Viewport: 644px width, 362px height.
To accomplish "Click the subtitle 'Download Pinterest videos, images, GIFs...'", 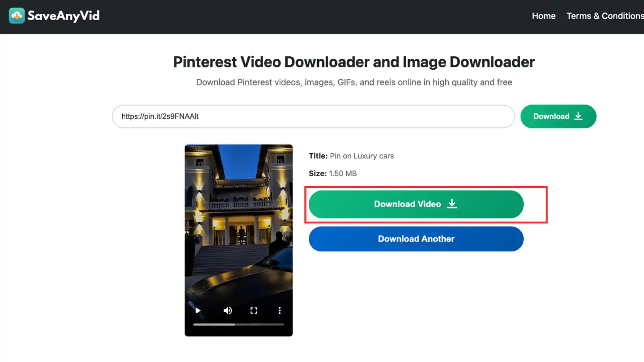I will [354, 82].
